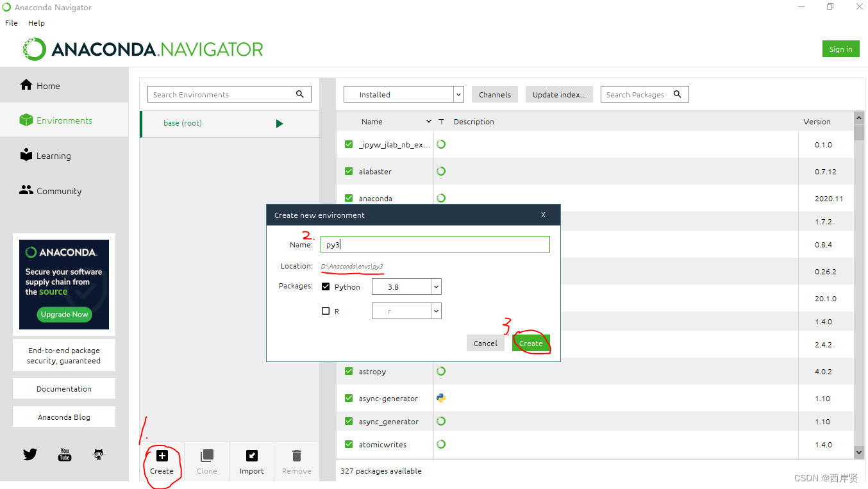Open the Python version 3.8 dropdown
The image size is (868, 489).
tap(406, 286)
